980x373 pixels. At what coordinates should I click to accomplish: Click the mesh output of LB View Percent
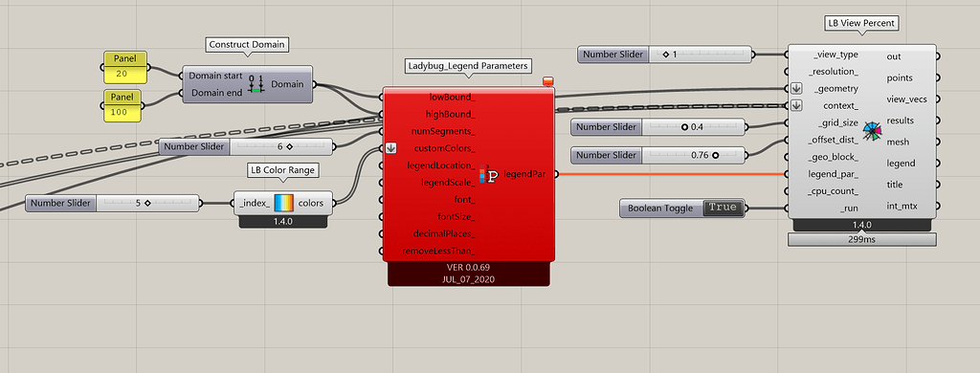(901, 142)
